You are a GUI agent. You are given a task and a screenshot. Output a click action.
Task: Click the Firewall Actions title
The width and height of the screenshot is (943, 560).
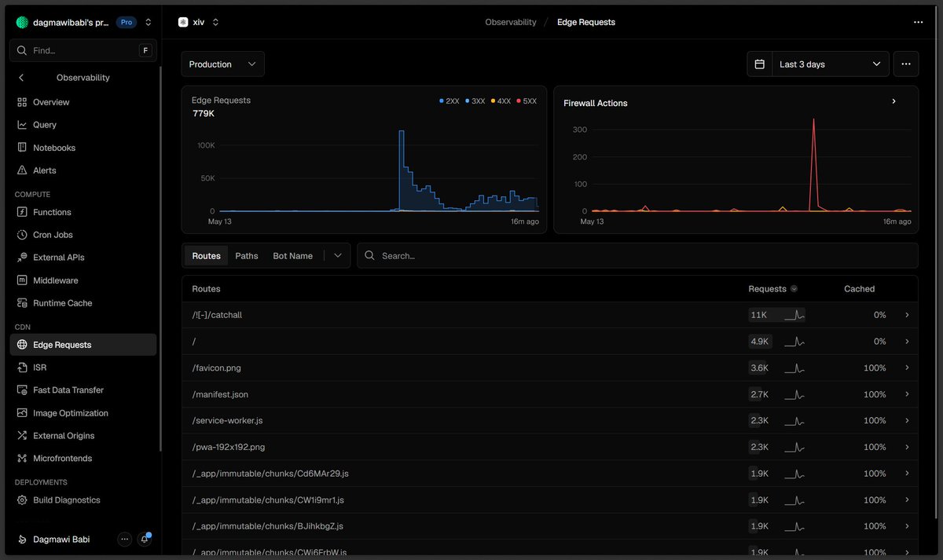(596, 103)
